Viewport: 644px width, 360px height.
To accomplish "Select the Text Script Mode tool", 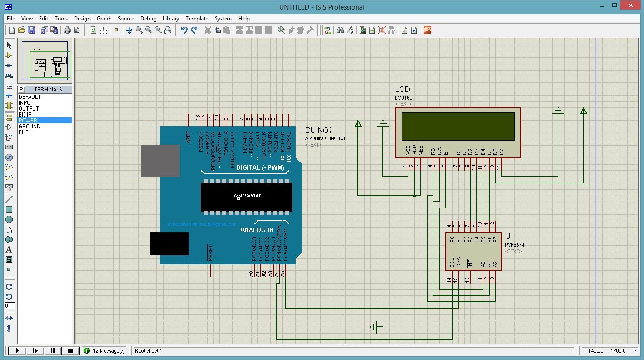I will (9, 86).
